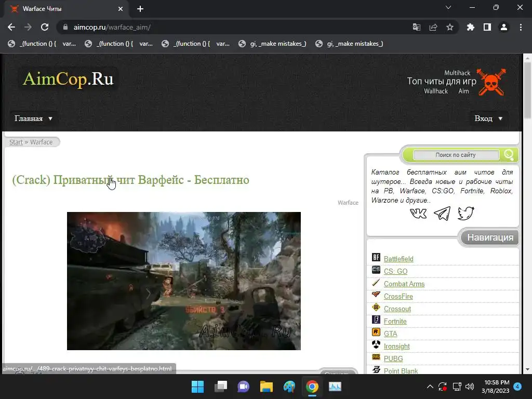Open the Fortnite navigation link
This screenshot has height=399, width=532.
tap(395, 321)
